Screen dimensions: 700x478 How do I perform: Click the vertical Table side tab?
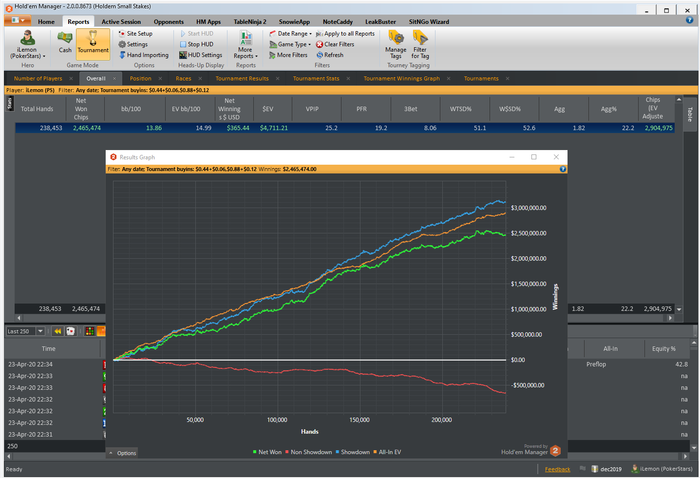690,114
